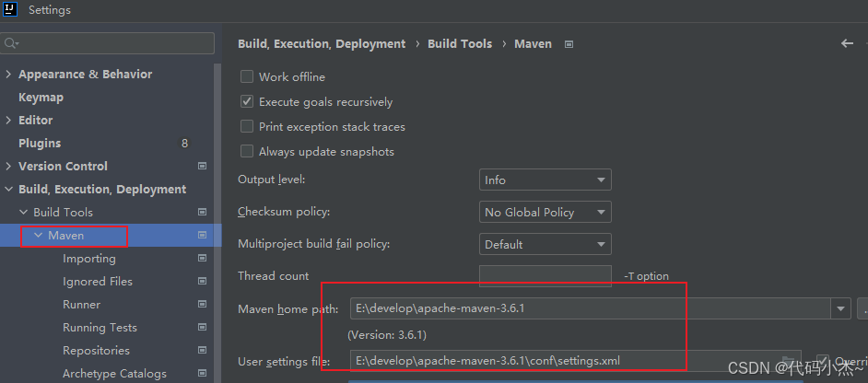The height and width of the screenshot is (383, 868).
Task: Click project settings icon next to Version Control
Action: point(202,167)
